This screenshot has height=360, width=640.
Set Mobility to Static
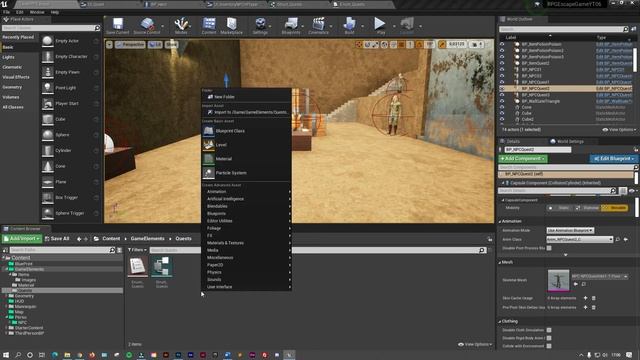tap(560, 208)
